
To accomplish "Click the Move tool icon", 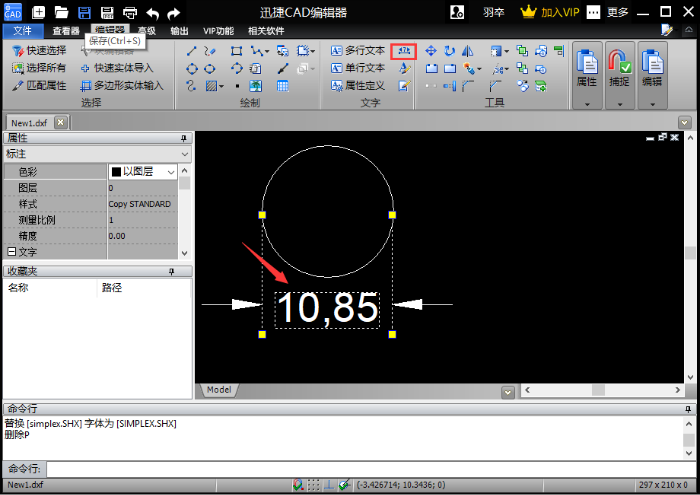I will coord(431,51).
